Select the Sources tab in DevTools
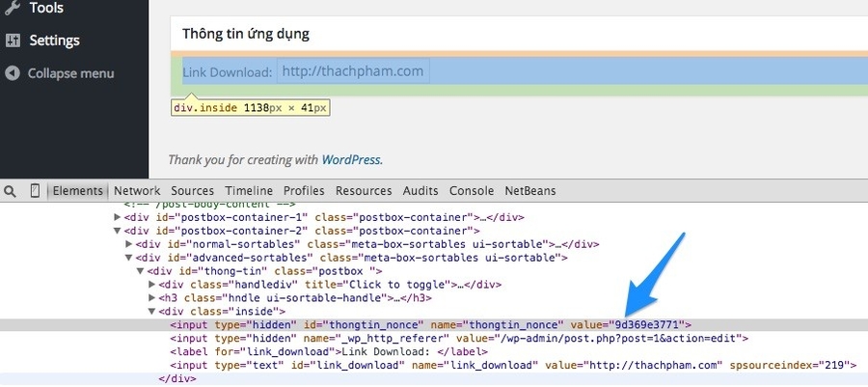Image resolution: width=868 pixels, height=387 pixels. tap(192, 191)
